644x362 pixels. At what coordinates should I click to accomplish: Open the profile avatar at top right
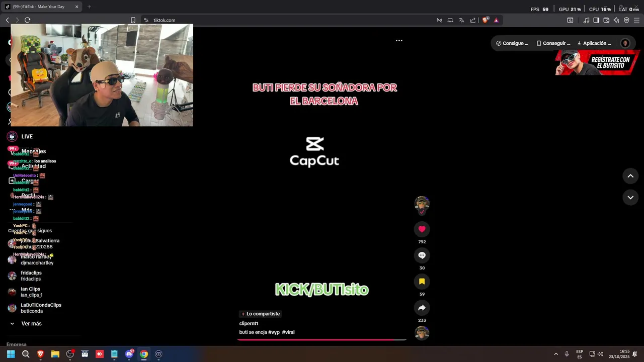(x=625, y=43)
